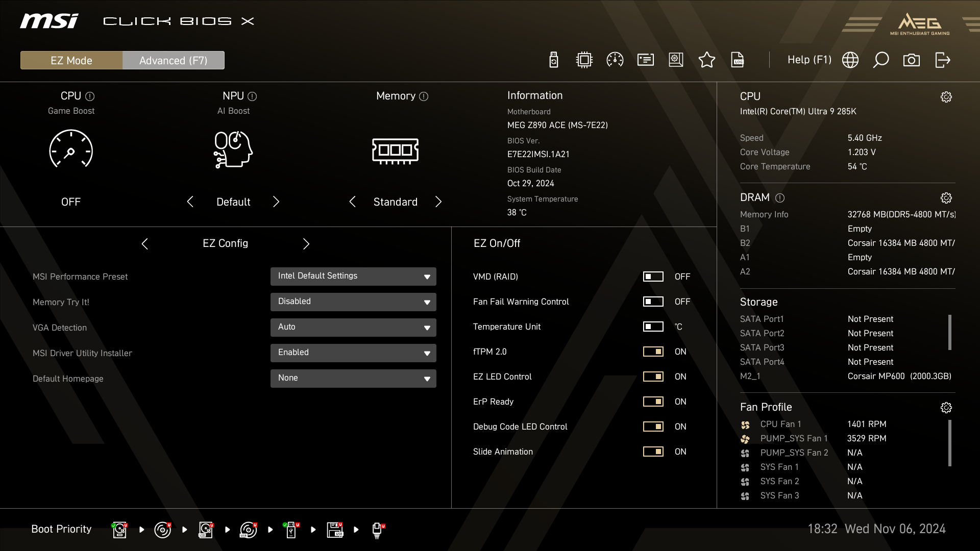Select the CPU Fan 1 row
980x551 pixels.
point(814,424)
